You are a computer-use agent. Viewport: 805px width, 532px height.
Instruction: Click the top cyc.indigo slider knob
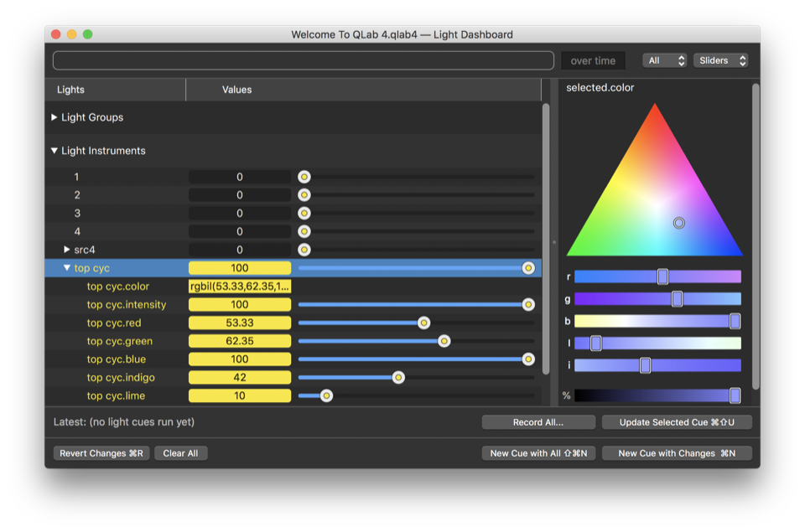coord(398,378)
